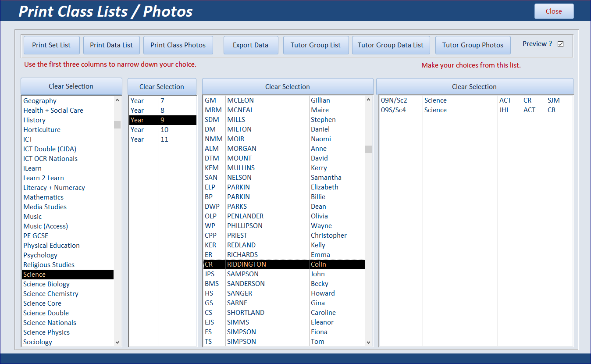Select Sociology in the subject list
Image resolution: width=591 pixels, height=364 pixels.
[x=68, y=342]
